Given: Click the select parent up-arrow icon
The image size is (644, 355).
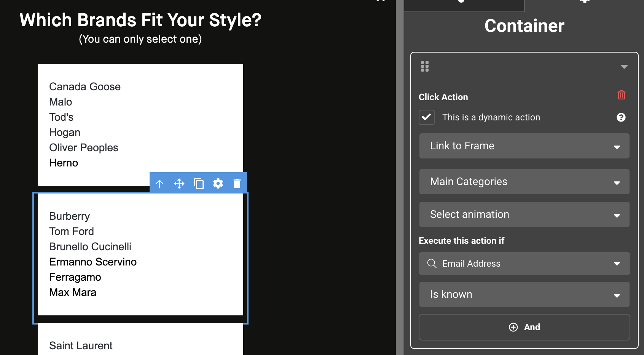Looking at the screenshot, I should coord(159,184).
